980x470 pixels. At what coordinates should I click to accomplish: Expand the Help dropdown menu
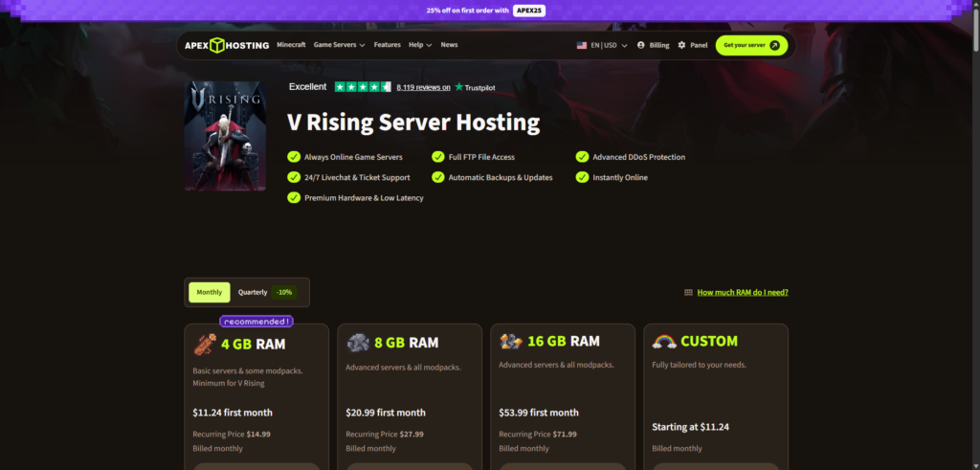pyautogui.click(x=420, y=45)
